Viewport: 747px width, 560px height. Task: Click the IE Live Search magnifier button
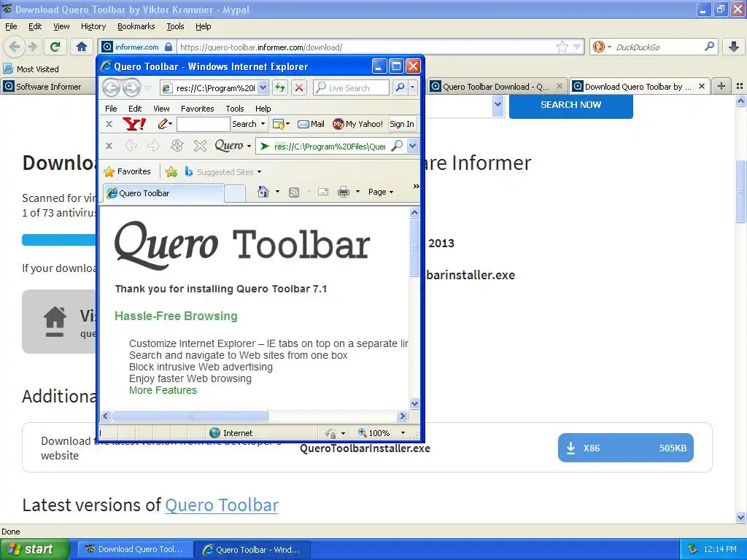[400, 87]
